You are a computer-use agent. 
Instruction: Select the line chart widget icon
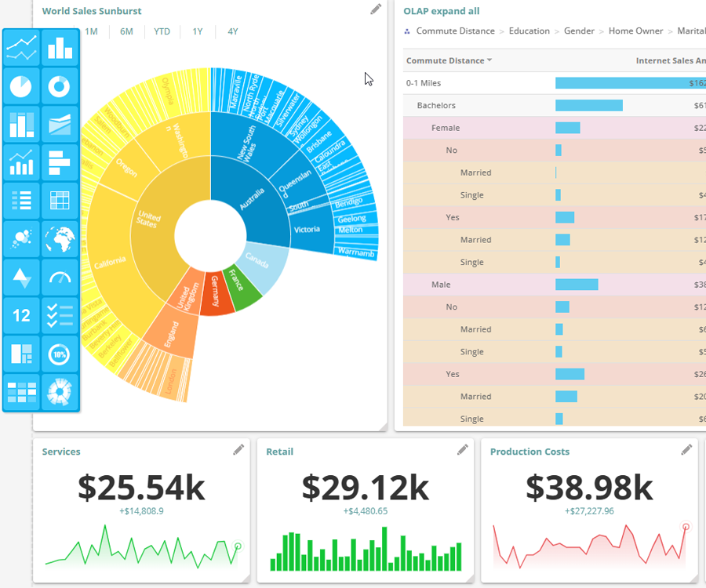point(21,48)
